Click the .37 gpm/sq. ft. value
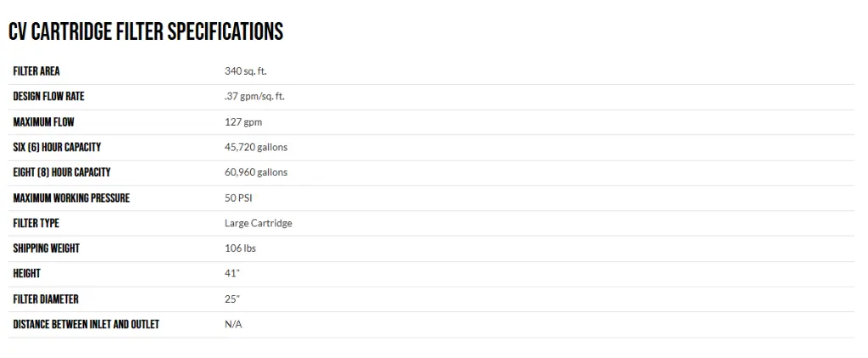The height and width of the screenshot is (358, 868). (x=254, y=97)
